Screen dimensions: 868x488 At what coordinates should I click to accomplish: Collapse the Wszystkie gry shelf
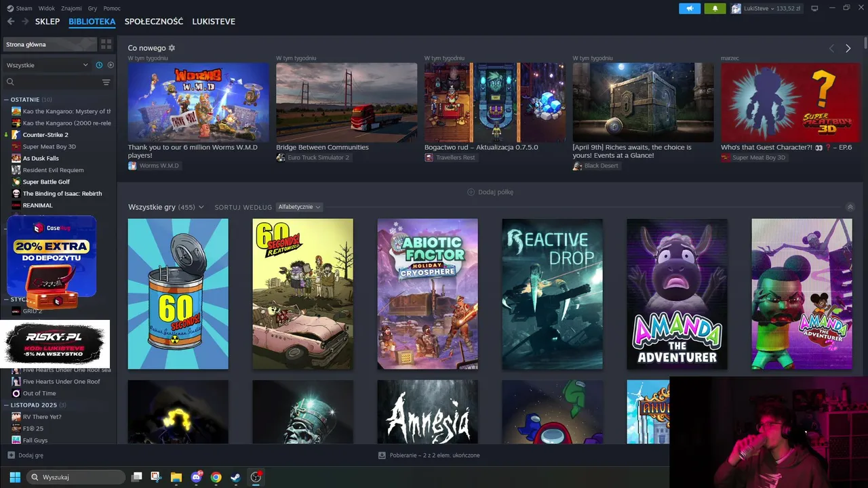(x=850, y=207)
